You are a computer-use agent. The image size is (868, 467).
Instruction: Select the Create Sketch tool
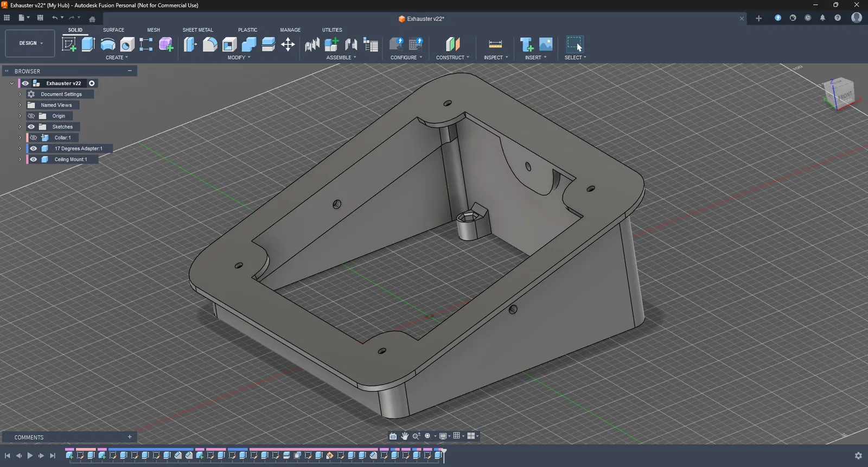(69, 44)
